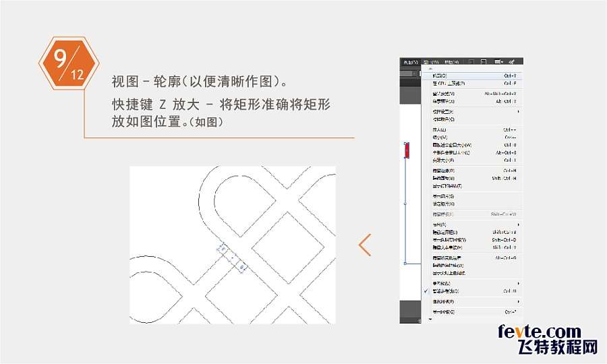The height and width of the screenshot is (364, 607).
Task: Click the up scroll arrow atop the View menu
Action: click(430, 69)
